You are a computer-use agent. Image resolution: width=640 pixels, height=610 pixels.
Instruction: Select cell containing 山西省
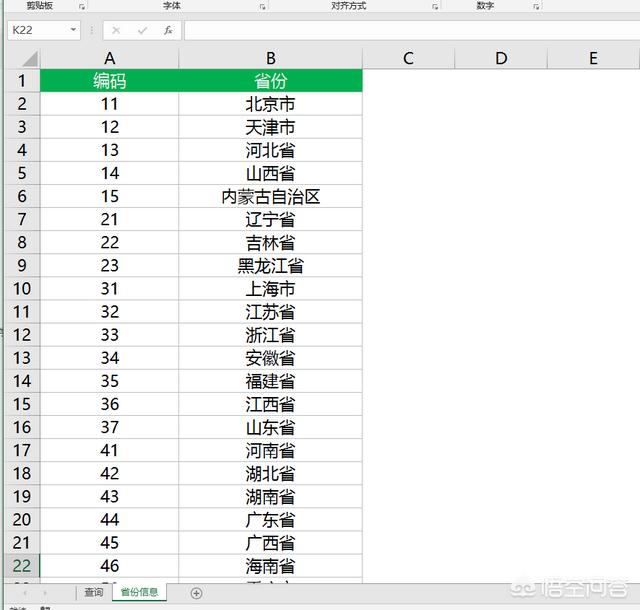pyautogui.click(x=271, y=173)
